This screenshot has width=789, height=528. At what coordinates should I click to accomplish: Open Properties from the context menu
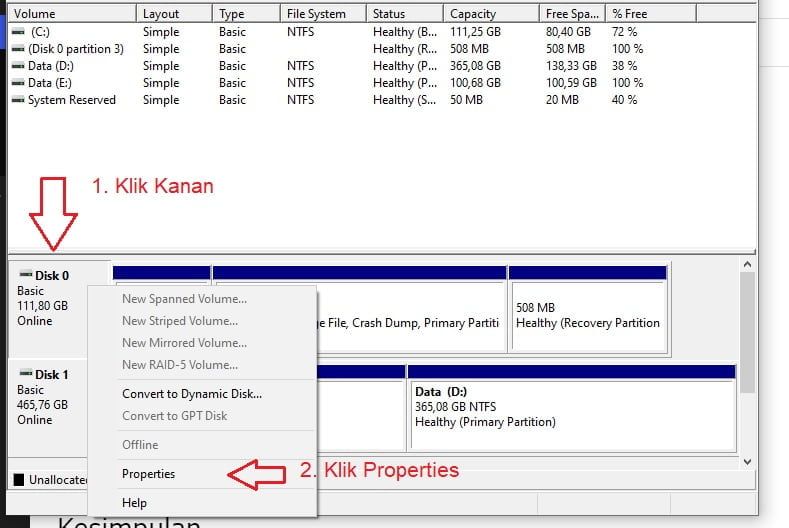[x=203, y=474]
